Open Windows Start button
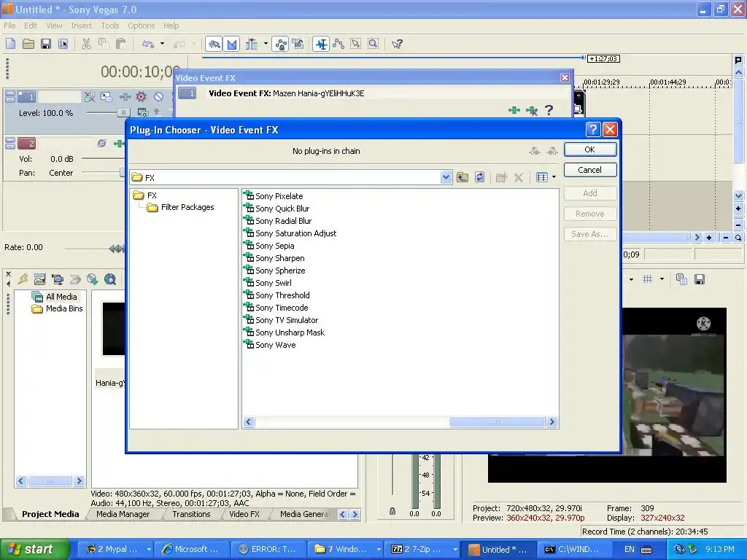747x560 pixels. pos(34,549)
